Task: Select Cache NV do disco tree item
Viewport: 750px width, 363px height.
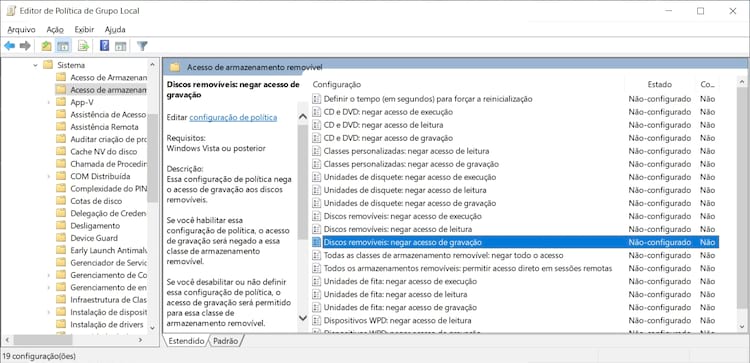Action: [x=103, y=152]
